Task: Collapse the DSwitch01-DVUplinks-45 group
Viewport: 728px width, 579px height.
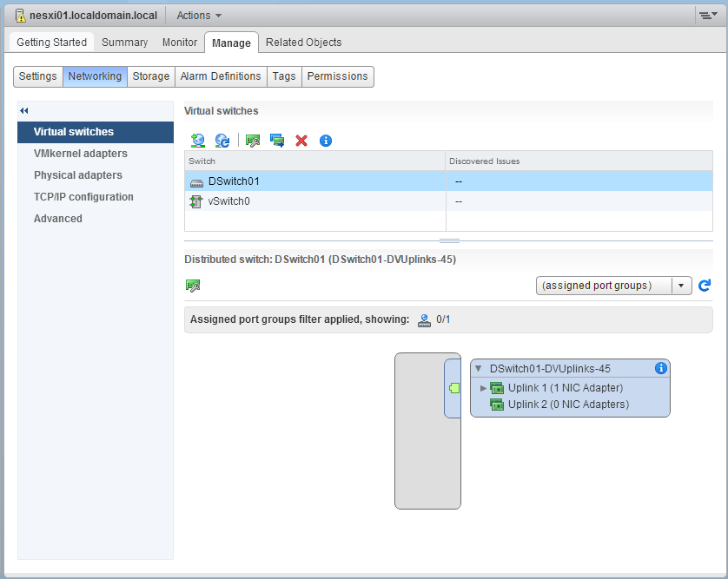Action: (478, 369)
